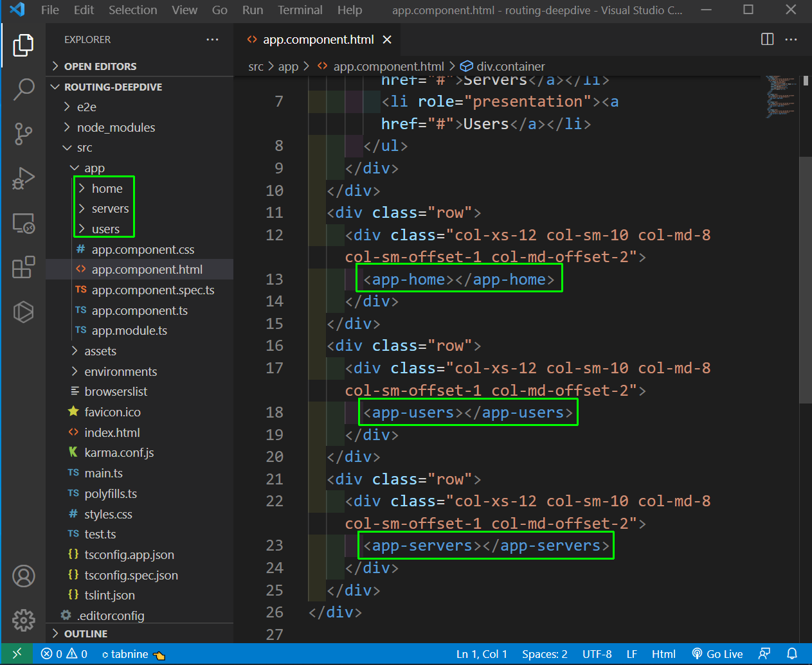Viewport: 812px width, 665px height.
Task: Open the Extensions view
Action: click(x=23, y=267)
